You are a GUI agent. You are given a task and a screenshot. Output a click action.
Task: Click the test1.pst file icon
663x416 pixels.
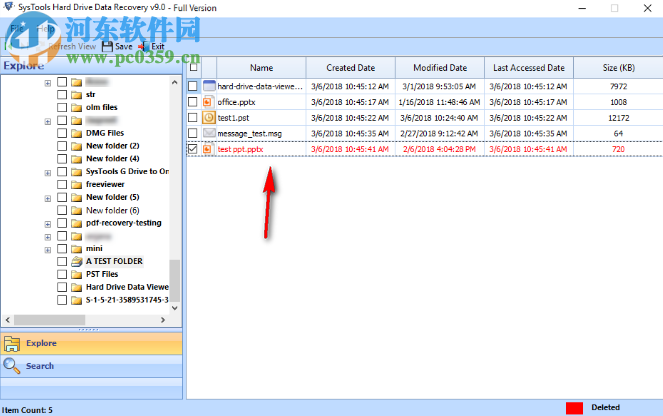(208, 118)
